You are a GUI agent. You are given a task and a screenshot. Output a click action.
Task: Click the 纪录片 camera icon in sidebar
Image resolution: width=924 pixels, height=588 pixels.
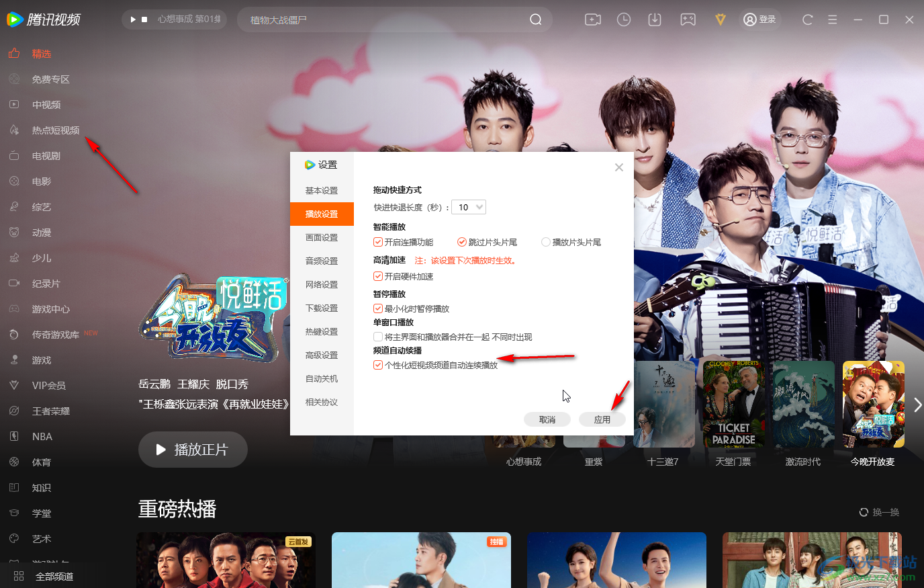[14, 284]
